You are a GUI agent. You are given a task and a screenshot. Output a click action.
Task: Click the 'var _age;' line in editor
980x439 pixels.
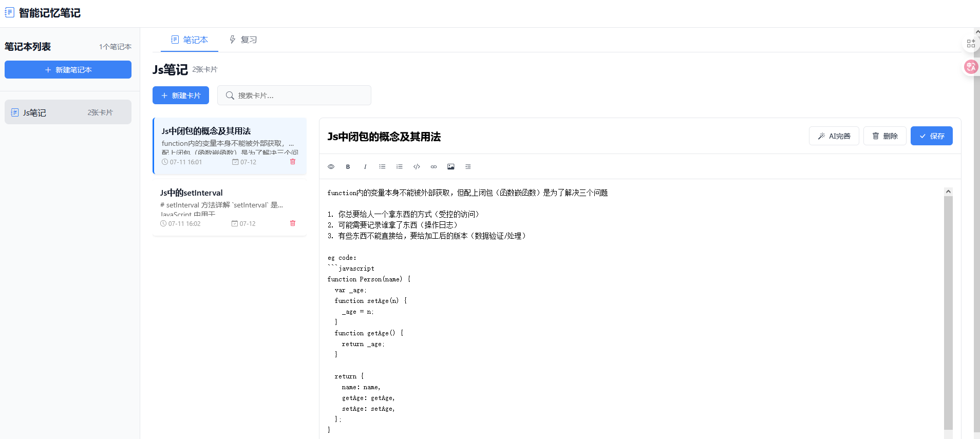click(x=351, y=290)
